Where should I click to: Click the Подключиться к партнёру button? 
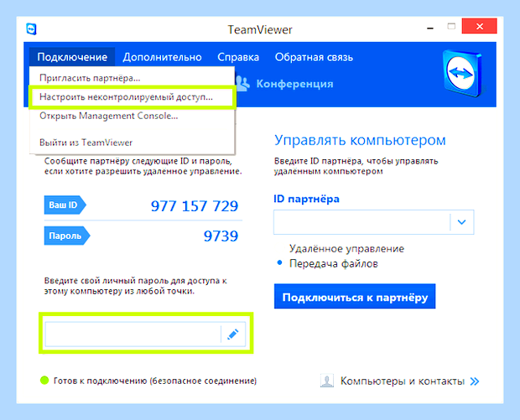(355, 297)
